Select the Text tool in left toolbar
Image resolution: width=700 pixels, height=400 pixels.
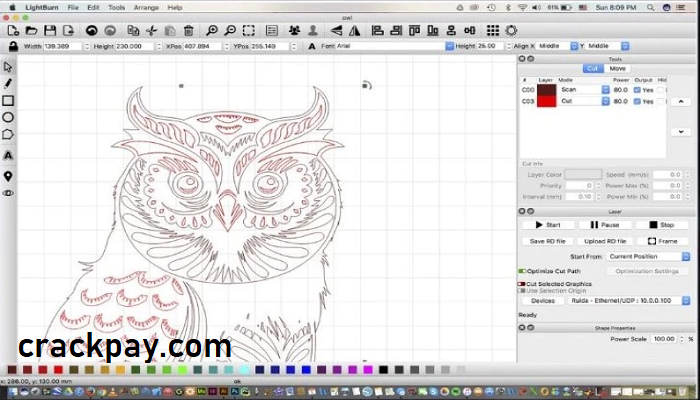coord(8,155)
